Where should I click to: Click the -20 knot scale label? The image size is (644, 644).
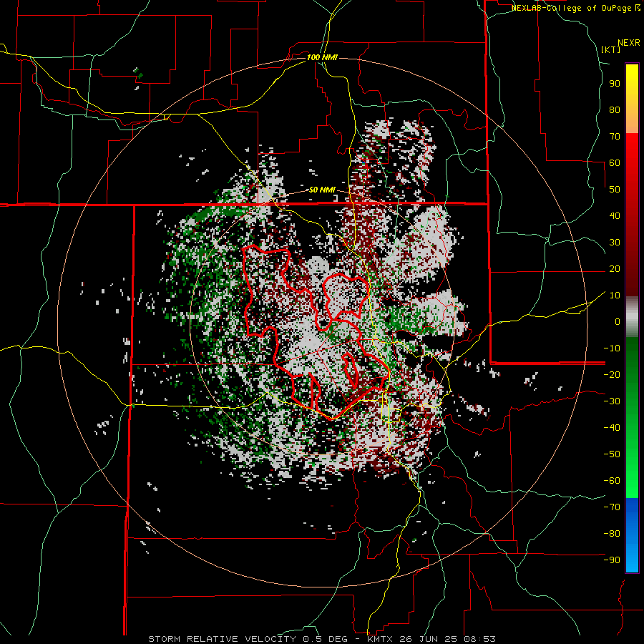pyautogui.click(x=612, y=374)
